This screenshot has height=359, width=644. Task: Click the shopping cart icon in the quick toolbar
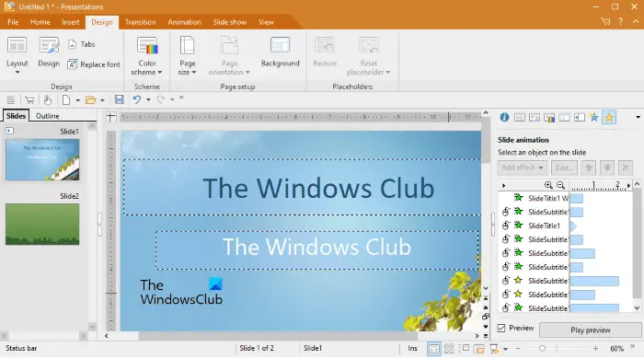click(29, 99)
